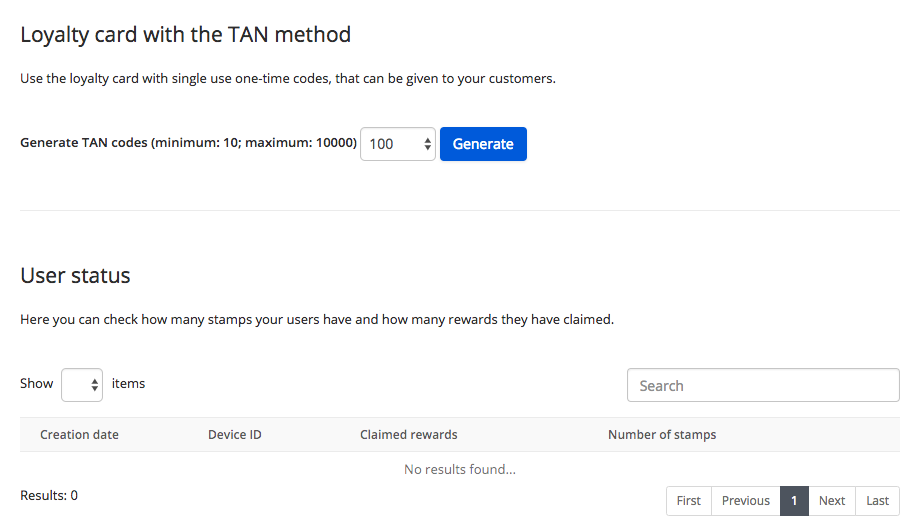The width and height of the screenshot is (922, 526).
Task: Click into the Search box
Action: pos(763,385)
